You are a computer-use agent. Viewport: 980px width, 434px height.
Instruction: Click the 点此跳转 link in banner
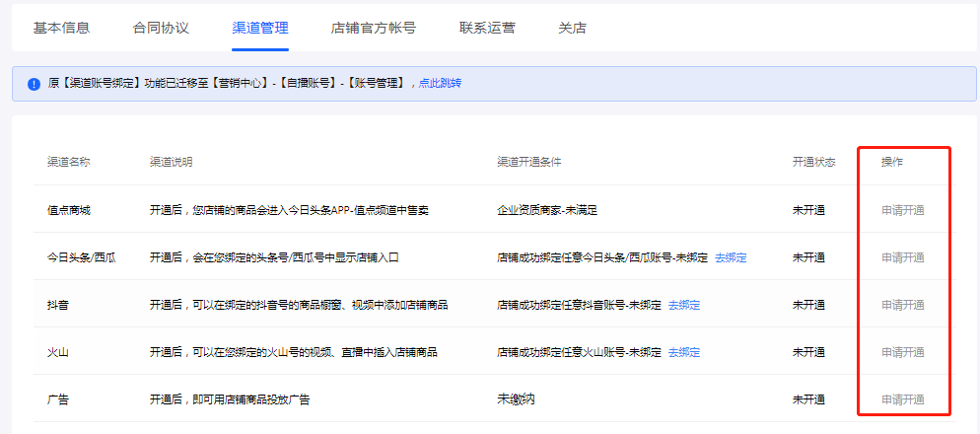click(439, 84)
